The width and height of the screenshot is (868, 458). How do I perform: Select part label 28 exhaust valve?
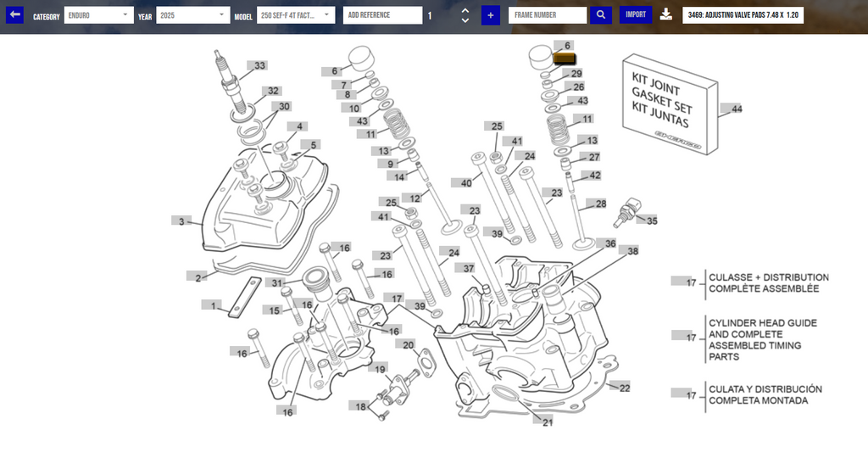pos(598,204)
